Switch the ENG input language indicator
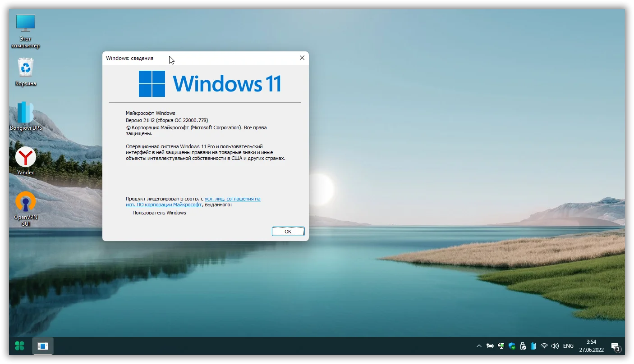Viewport: 634px width, 364px height. [569, 346]
